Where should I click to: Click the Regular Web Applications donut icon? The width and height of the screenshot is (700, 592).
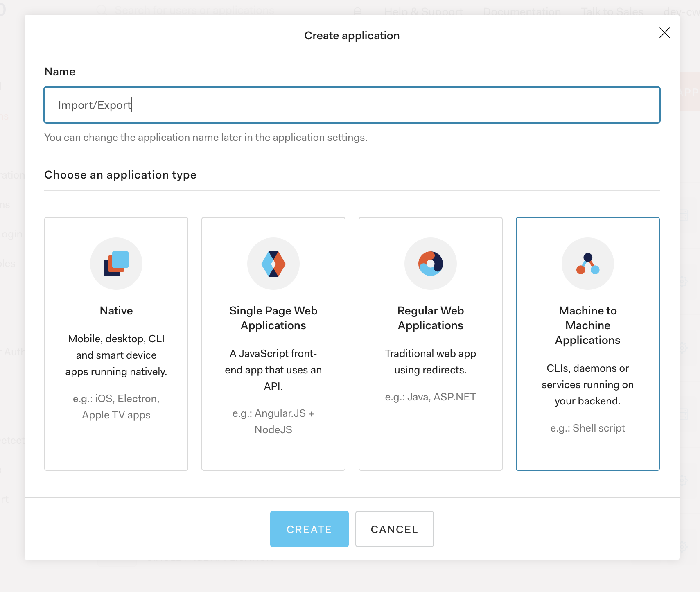431,263
